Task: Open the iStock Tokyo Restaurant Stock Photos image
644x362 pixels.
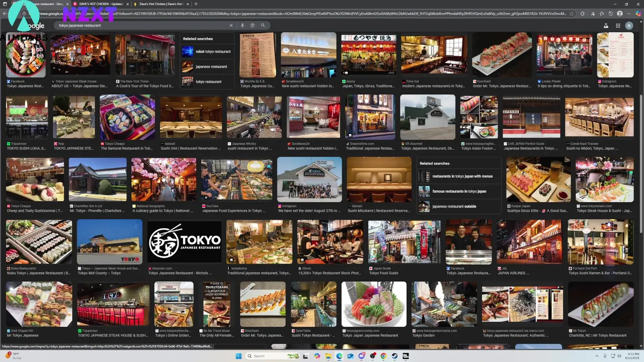Action: pyautogui.click(x=330, y=241)
